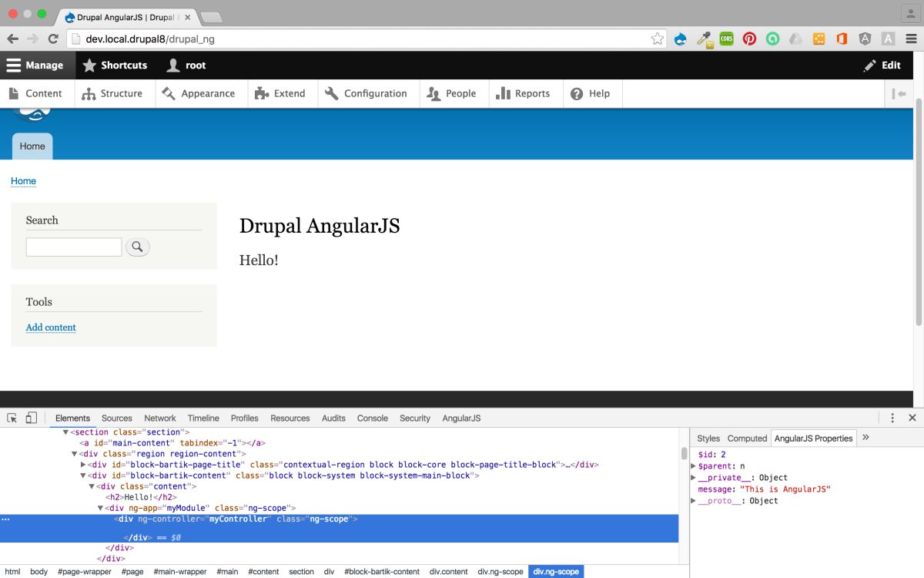Toggle the green CORS extension
The height and width of the screenshot is (578, 924).
pos(726,39)
